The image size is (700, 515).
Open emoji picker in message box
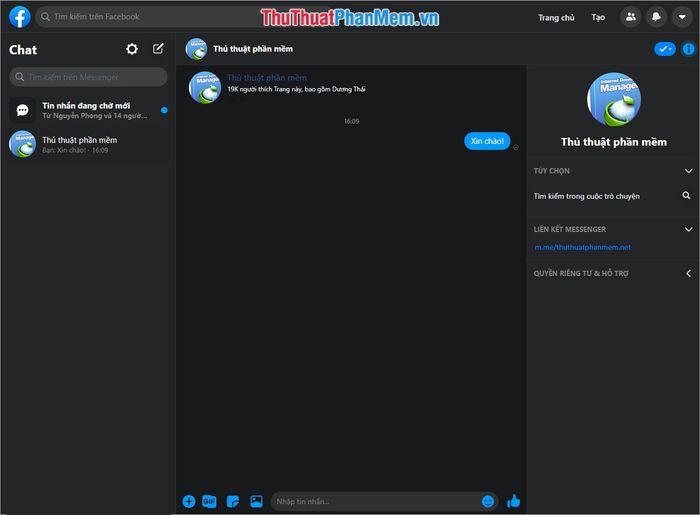coord(488,501)
